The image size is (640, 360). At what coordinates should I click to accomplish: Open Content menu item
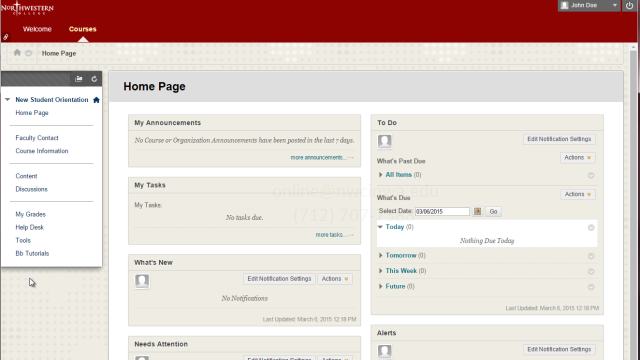[x=26, y=176]
